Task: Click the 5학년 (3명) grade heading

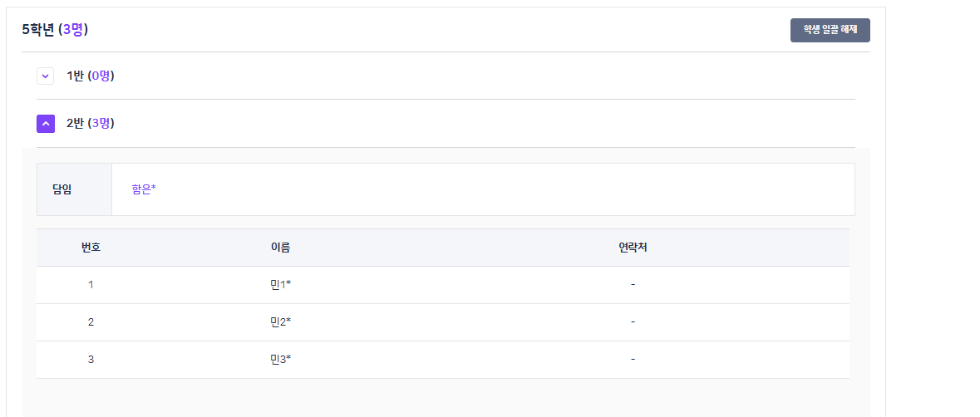Action: click(55, 30)
